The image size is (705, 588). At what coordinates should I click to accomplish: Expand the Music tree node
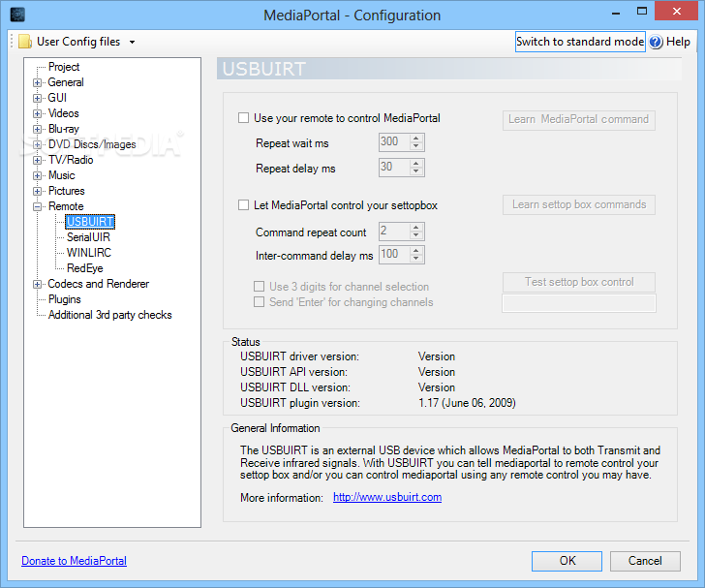coord(38,176)
